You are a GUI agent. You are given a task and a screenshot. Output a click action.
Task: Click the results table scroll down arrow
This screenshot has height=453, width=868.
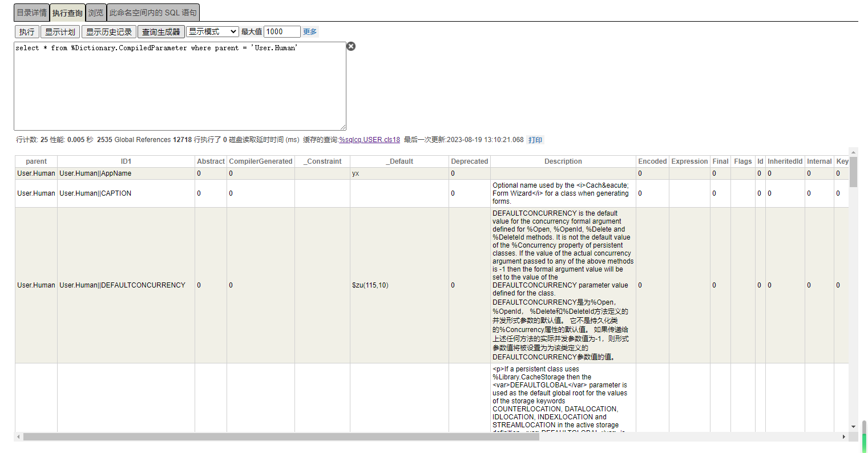point(854,427)
